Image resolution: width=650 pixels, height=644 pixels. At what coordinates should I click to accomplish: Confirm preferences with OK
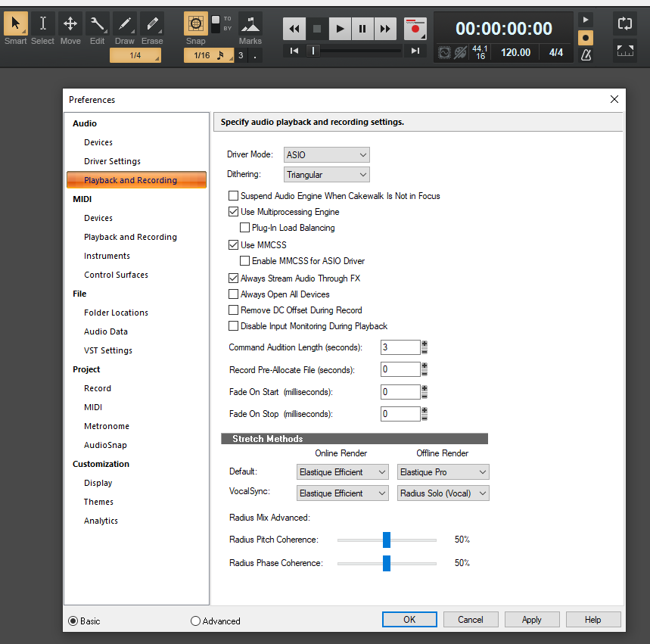[409, 619]
